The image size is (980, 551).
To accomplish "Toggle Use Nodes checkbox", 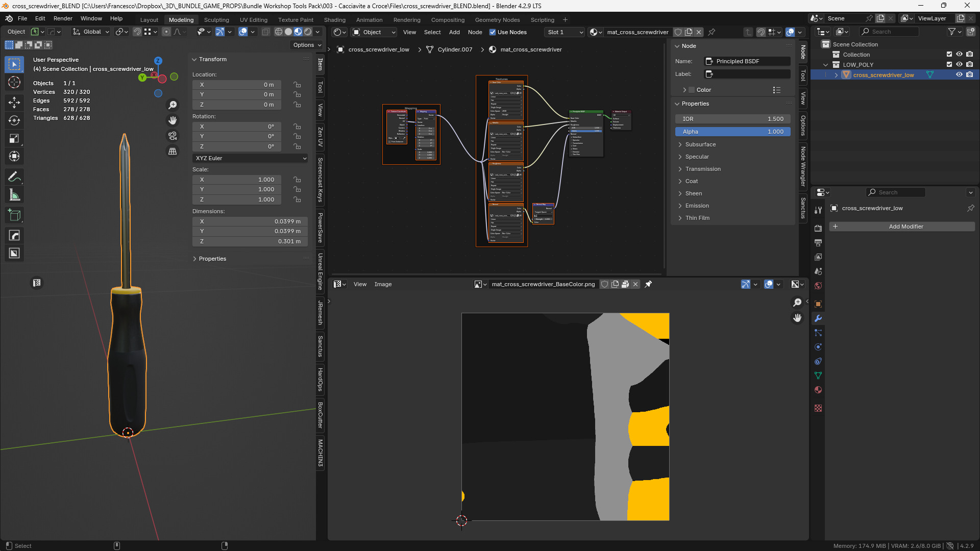I will coord(493,32).
